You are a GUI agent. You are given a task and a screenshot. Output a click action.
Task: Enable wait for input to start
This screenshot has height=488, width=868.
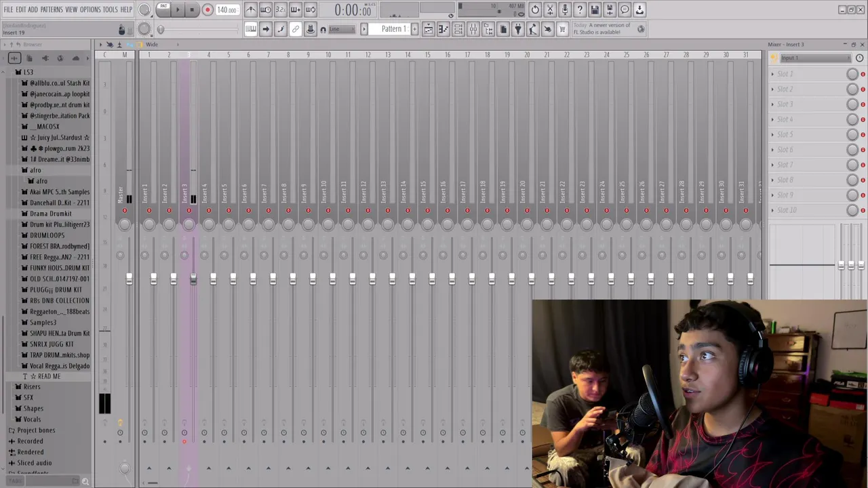coord(266,9)
